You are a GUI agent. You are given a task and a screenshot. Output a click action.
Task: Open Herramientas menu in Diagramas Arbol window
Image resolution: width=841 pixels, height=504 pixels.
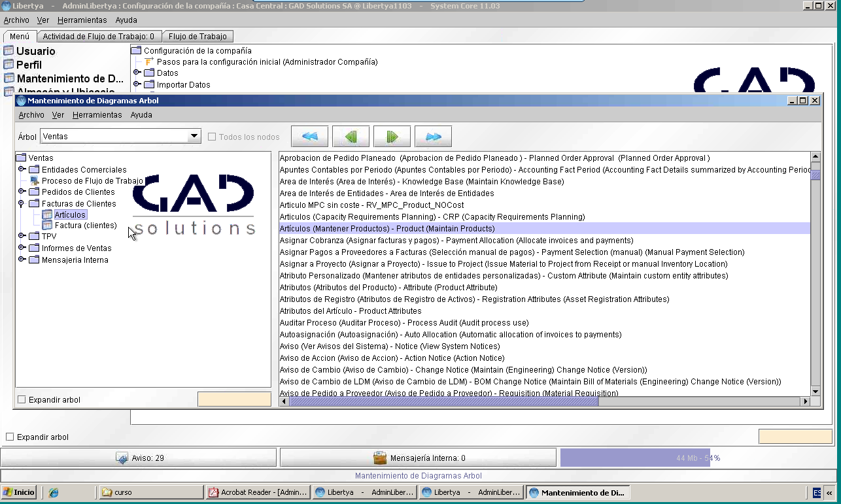coord(97,114)
